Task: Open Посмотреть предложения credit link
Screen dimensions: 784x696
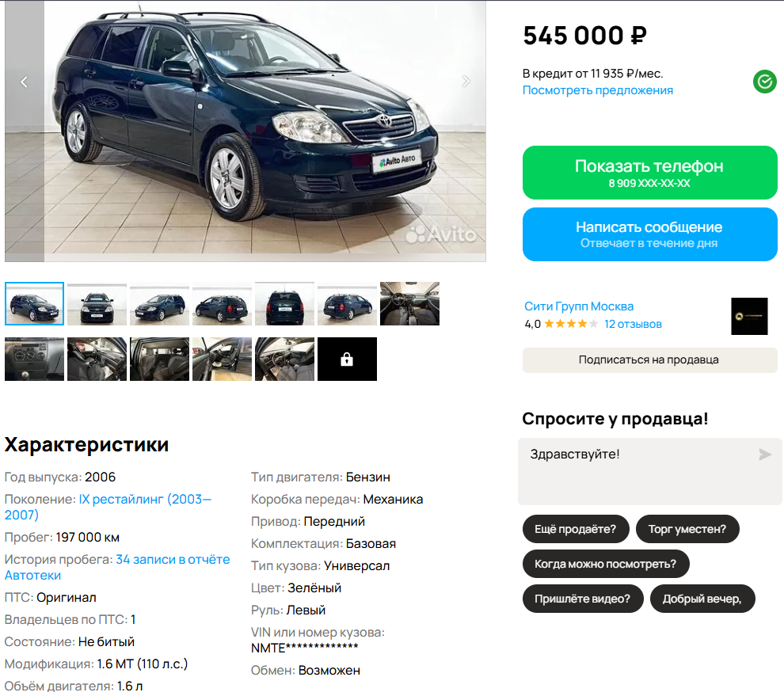Action: (597, 90)
